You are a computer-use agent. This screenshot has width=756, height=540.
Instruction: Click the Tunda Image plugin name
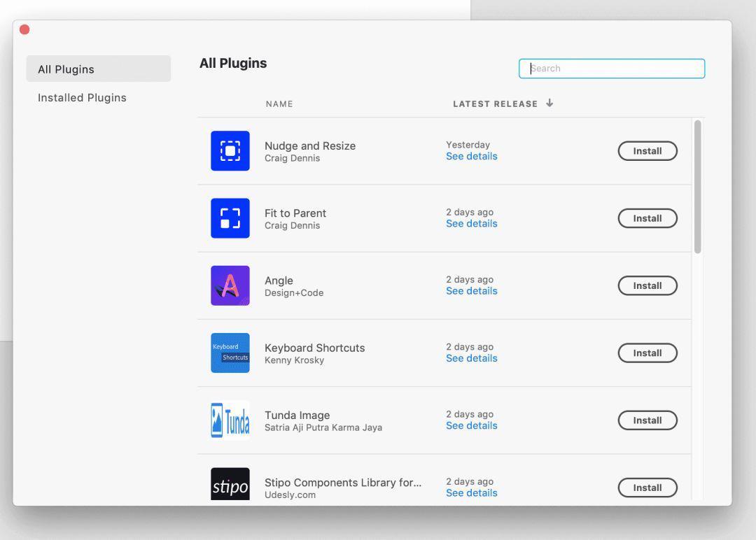pos(297,415)
